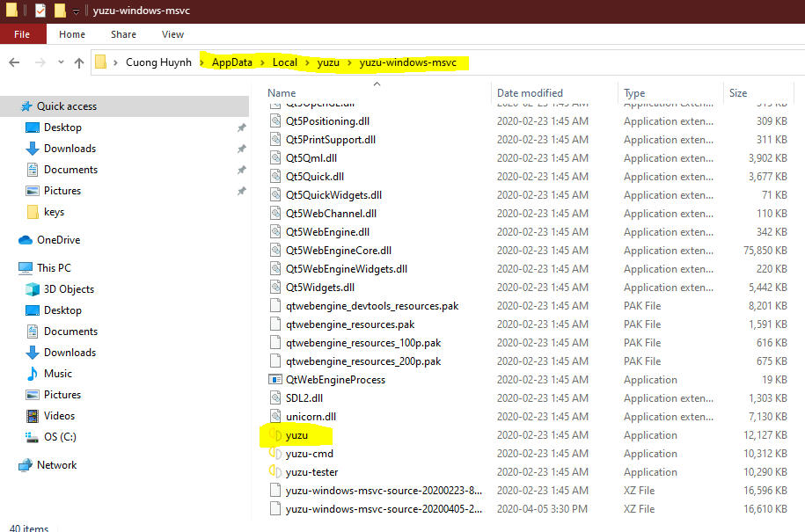Click the Qt5Widgets.dll file icon
The height and width of the screenshot is (532, 805).
point(275,288)
